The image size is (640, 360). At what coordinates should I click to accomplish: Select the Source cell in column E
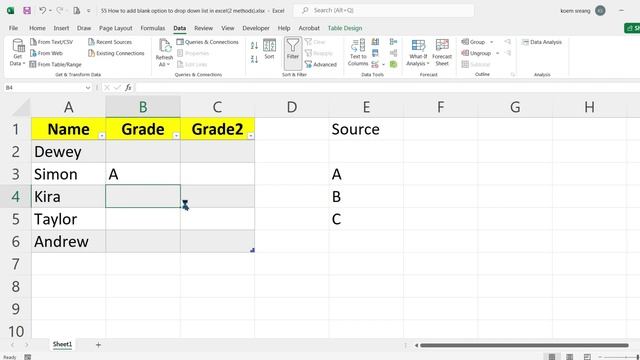[366, 129]
